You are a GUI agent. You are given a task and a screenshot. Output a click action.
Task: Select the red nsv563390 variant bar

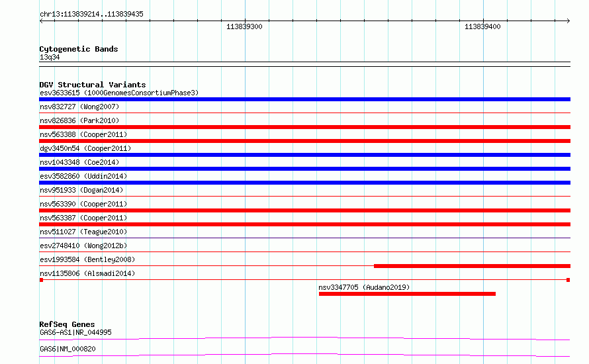[x=304, y=210]
